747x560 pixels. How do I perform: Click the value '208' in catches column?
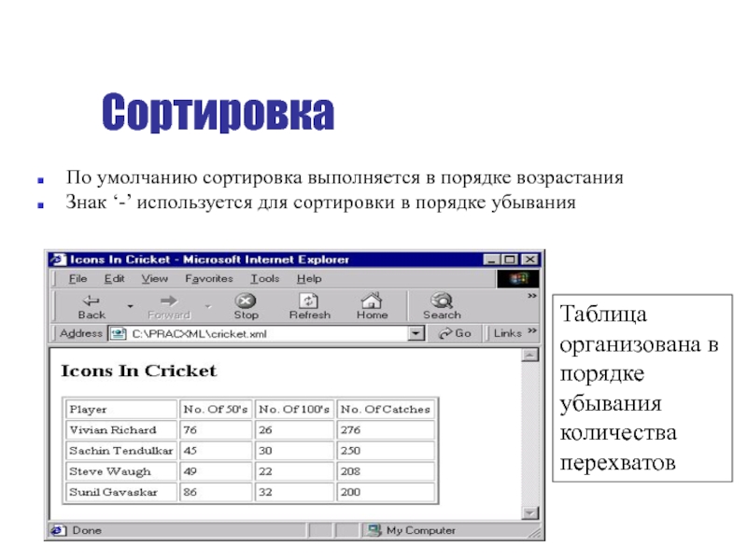pyautogui.click(x=351, y=471)
